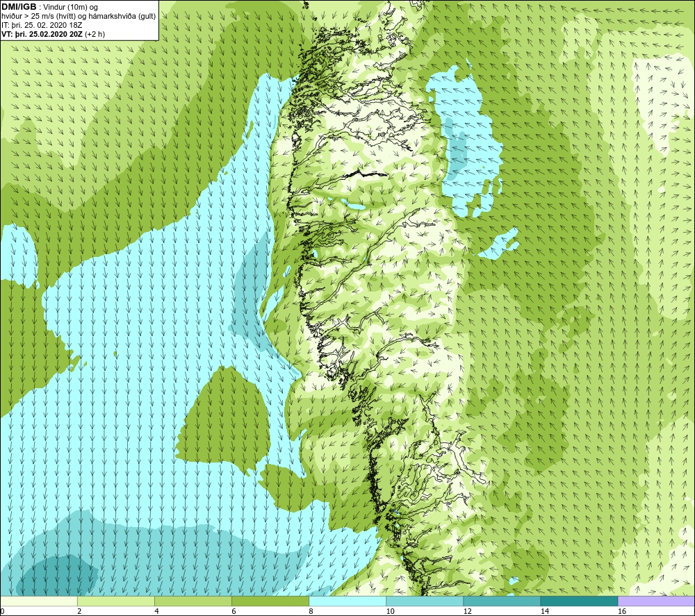The image size is (695, 616).
Task: Click the 0–2 m/s pale yellow legend swatch
Action: coord(39,601)
